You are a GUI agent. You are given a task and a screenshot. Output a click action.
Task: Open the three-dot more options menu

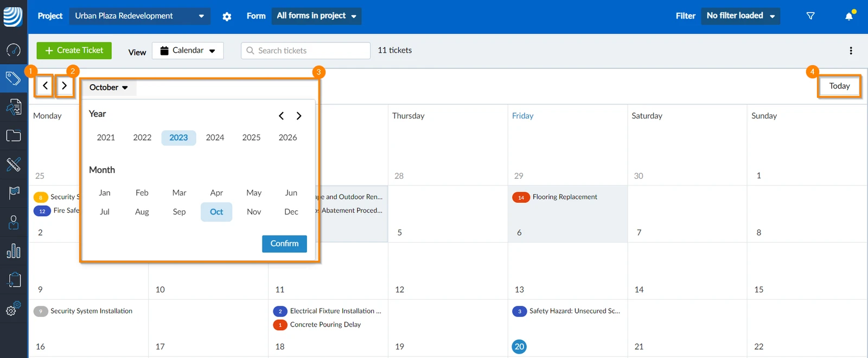[851, 51]
